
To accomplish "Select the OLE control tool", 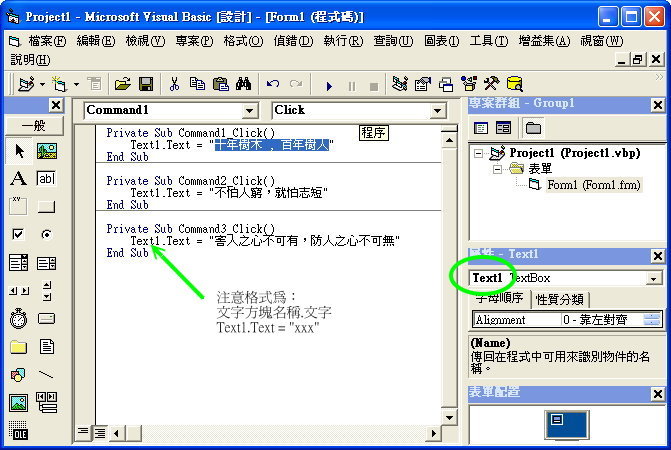I will [x=18, y=431].
